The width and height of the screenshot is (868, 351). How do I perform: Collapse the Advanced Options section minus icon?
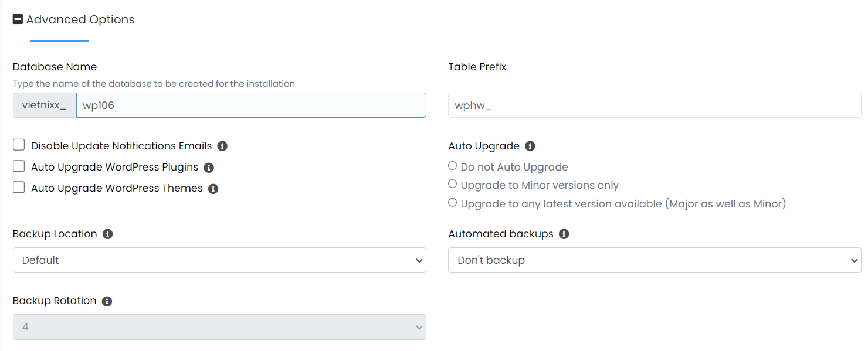18,19
